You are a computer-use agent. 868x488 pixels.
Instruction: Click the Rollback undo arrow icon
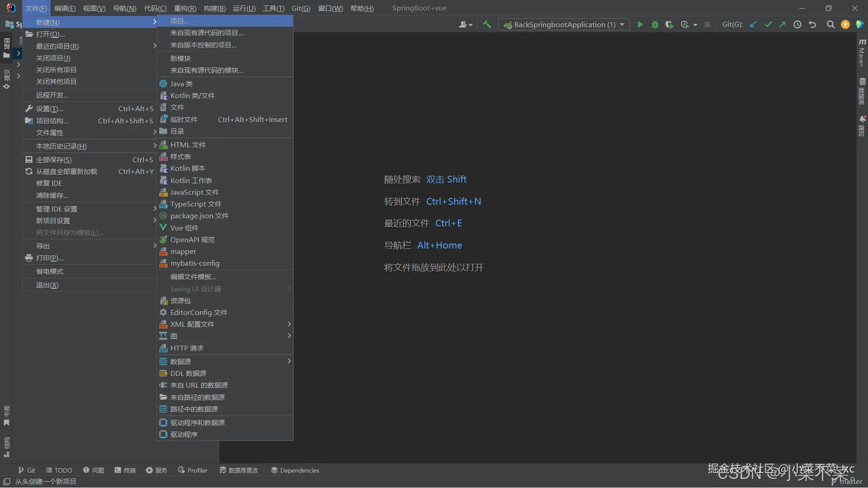(x=812, y=24)
